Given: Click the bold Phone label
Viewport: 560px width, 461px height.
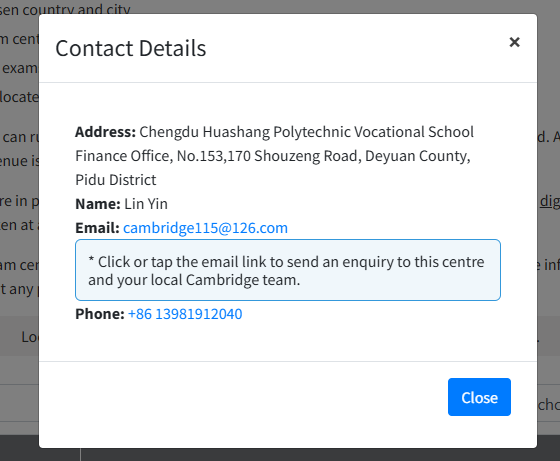Looking at the screenshot, I should coord(100,314).
